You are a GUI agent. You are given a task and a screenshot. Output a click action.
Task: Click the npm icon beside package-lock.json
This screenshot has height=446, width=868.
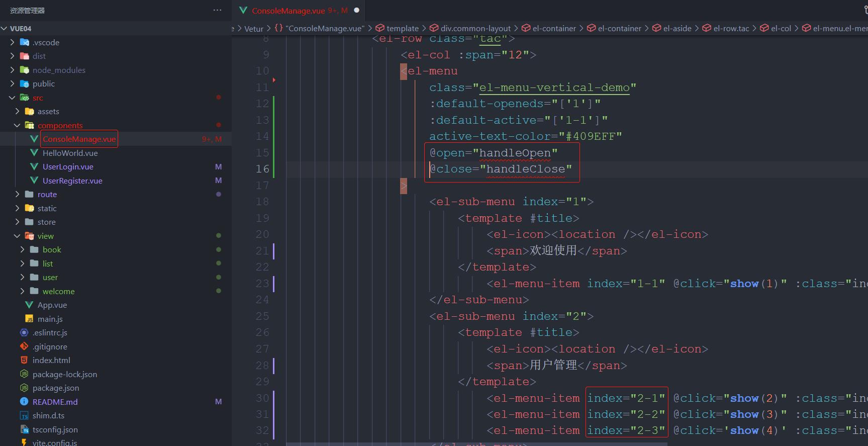[24, 374]
